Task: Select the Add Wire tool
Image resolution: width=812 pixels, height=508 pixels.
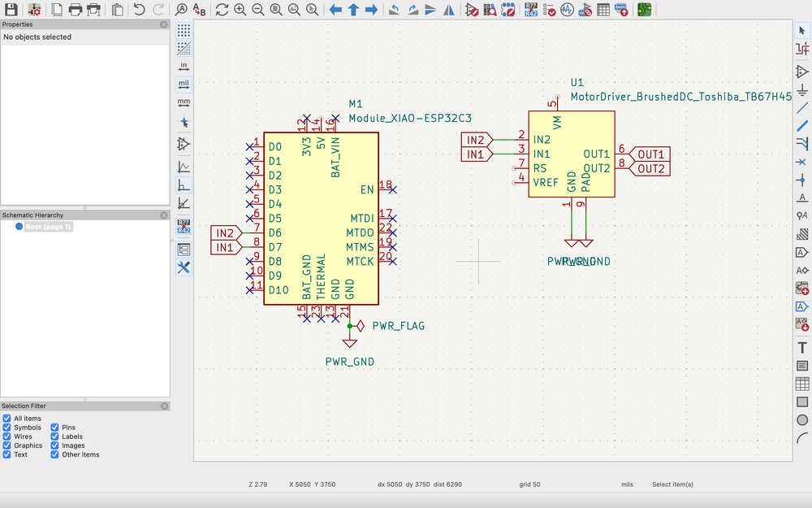Action: click(x=802, y=107)
